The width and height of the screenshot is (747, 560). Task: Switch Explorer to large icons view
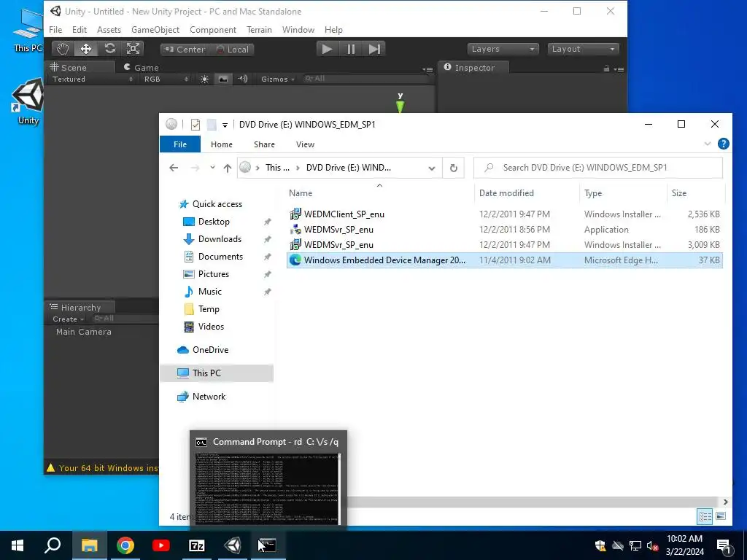point(721,516)
